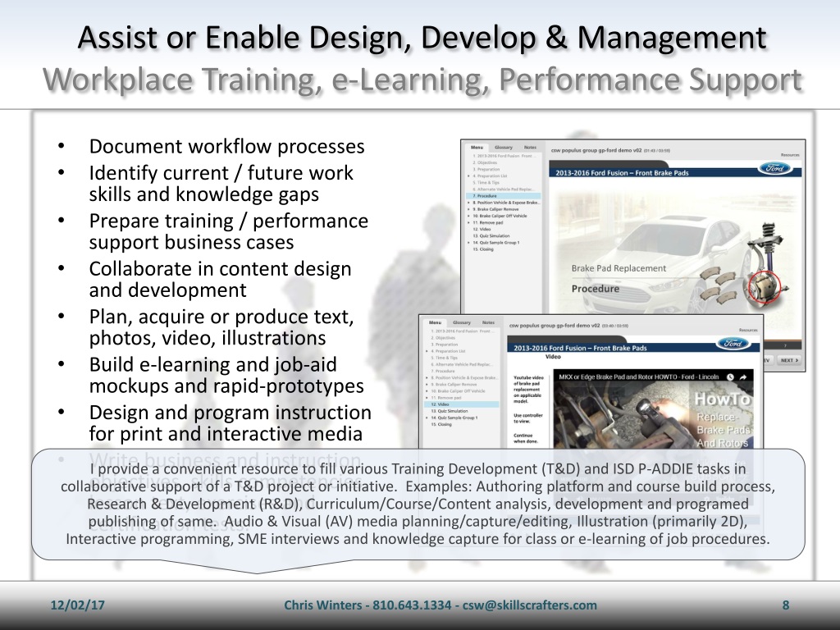Select '13. Quiz Simulation' in upper player menu
The image size is (840, 630).
pyautogui.click(x=491, y=235)
